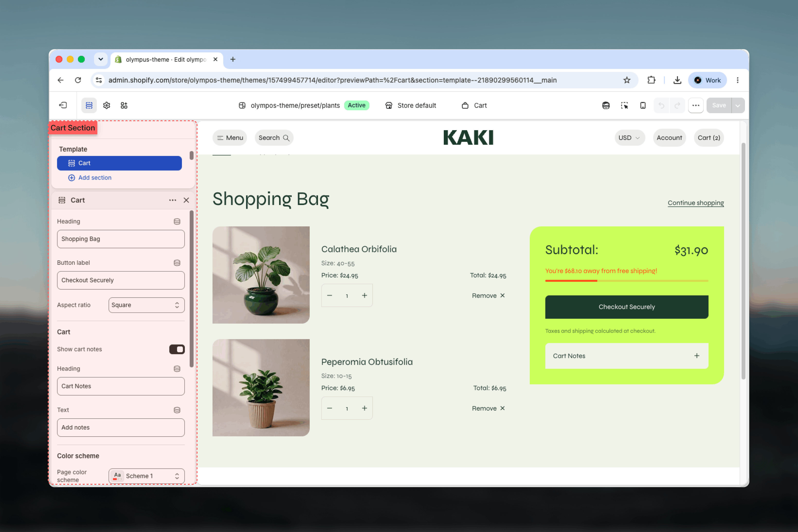Open theme settings gear icon
Screen dimensions: 798x532
click(x=107, y=105)
